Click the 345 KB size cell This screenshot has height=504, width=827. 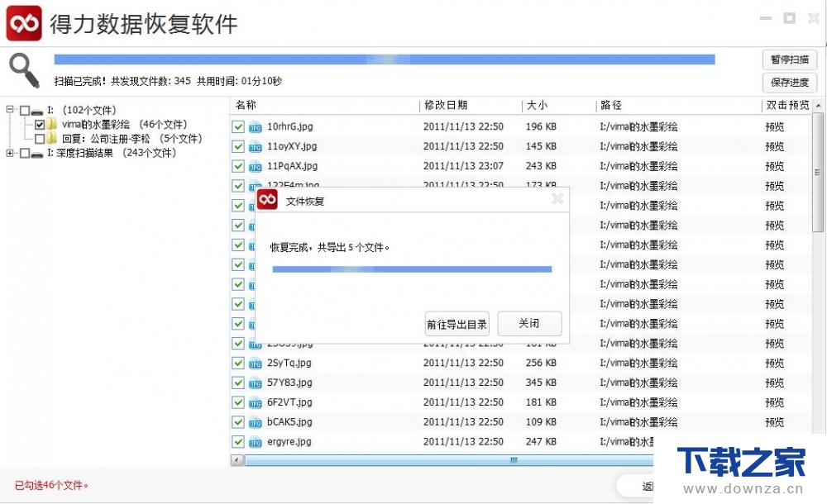coord(541,383)
